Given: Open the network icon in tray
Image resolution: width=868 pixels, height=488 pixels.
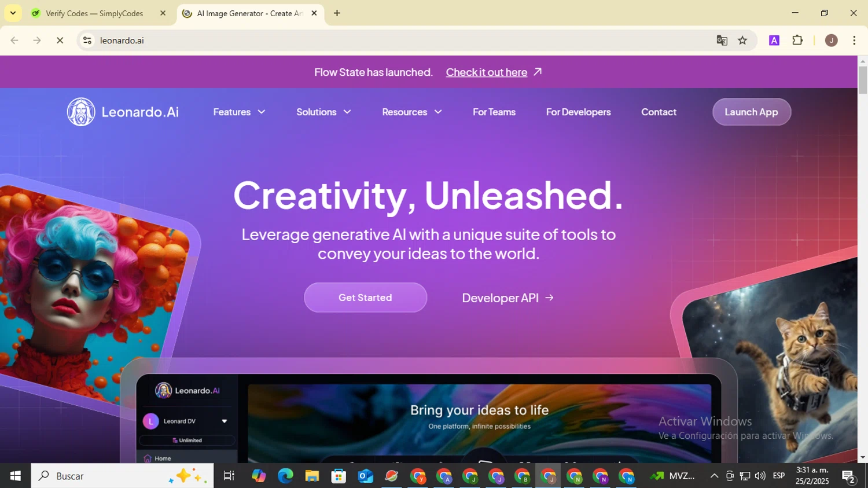Looking at the screenshot, I should [x=745, y=476].
